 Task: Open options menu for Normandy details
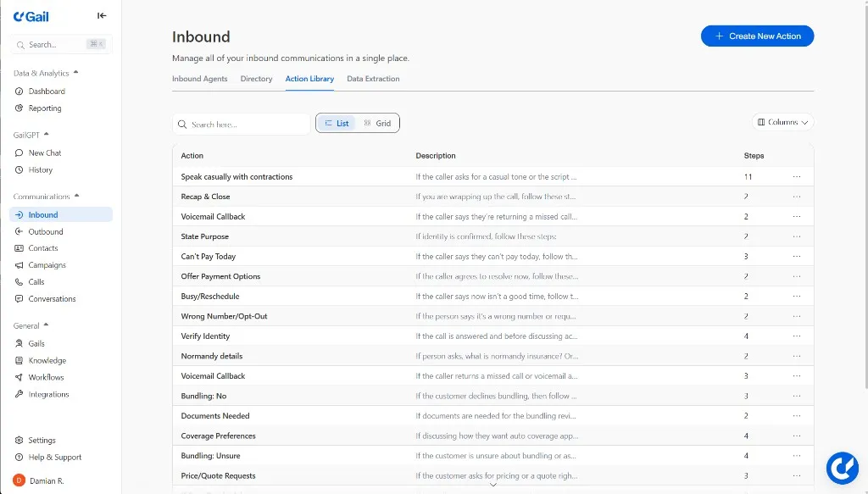[x=797, y=356]
